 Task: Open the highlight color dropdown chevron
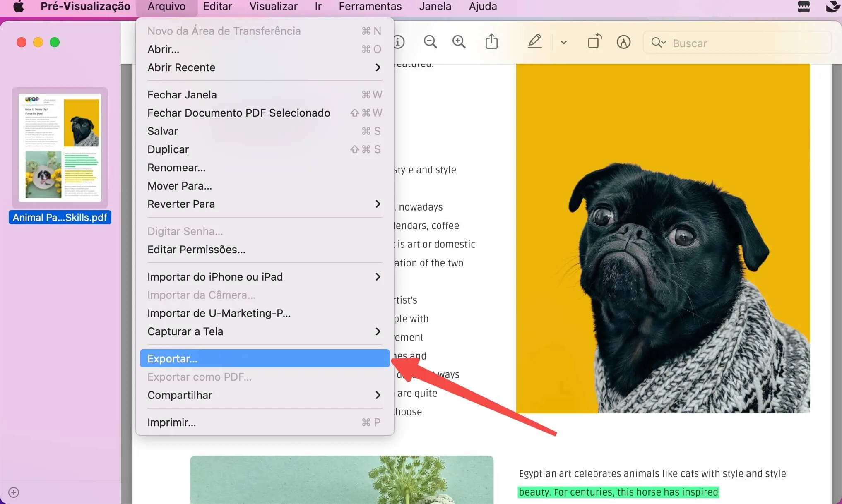click(x=563, y=42)
